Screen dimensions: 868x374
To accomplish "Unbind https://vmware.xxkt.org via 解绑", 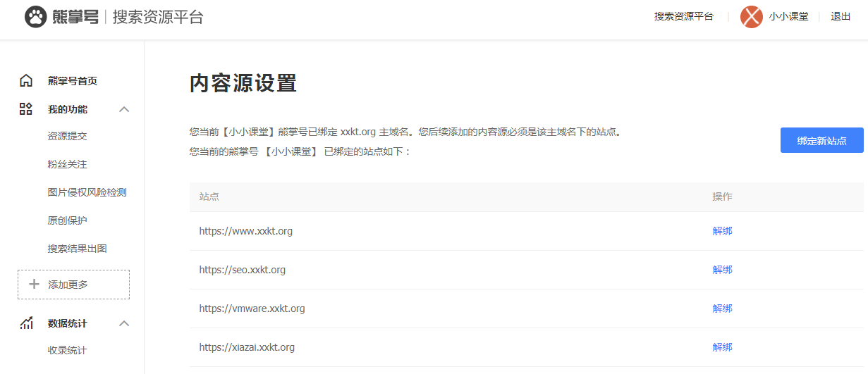I will [x=723, y=308].
